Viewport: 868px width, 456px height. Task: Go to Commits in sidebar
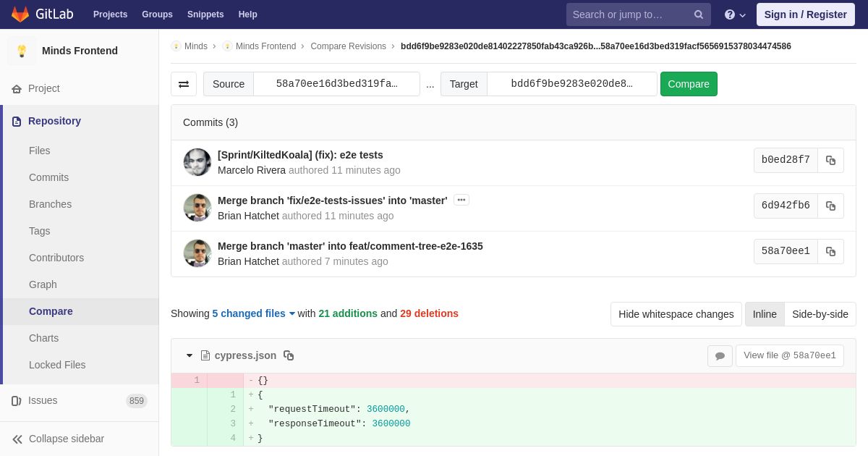pos(48,177)
